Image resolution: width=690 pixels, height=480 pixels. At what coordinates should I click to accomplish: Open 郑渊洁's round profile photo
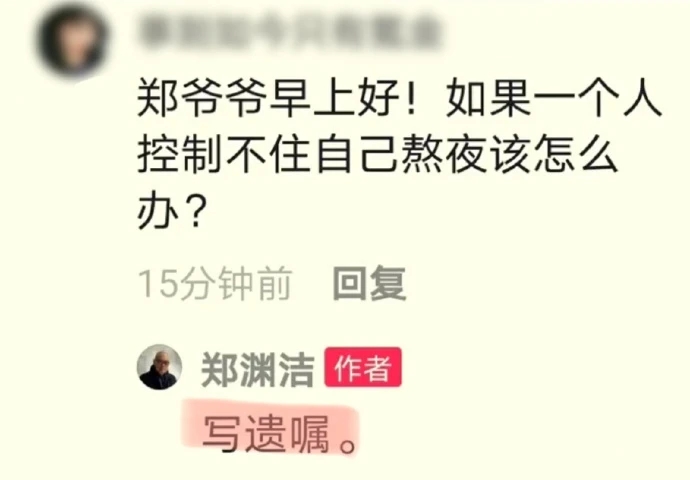pos(159,367)
